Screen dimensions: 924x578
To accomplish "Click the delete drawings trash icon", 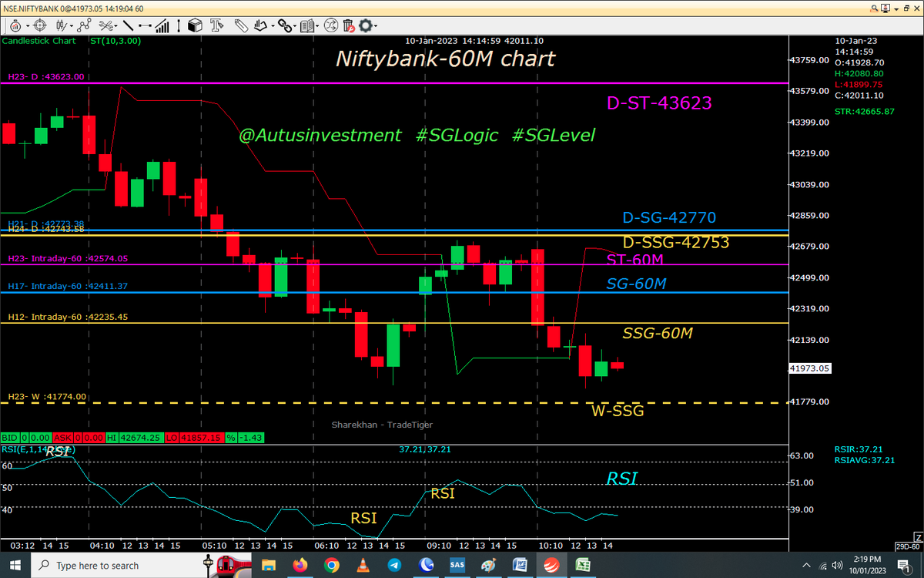I will (x=348, y=25).
